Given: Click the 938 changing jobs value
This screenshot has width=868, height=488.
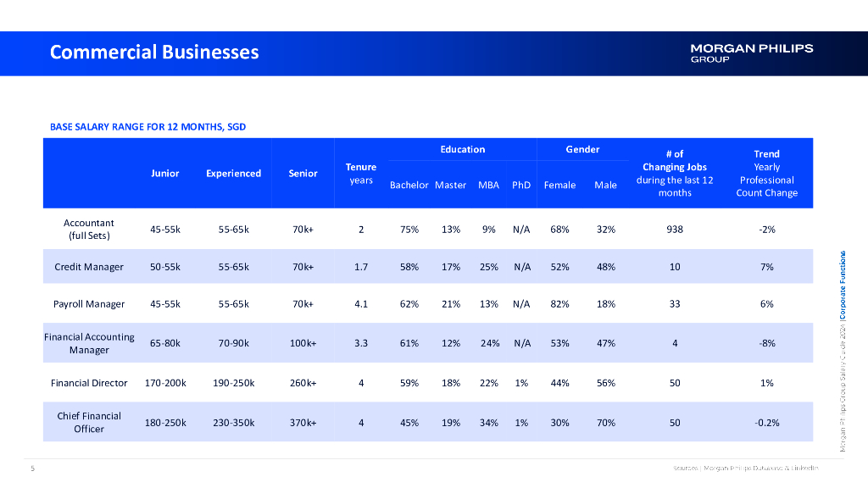Looking at the screenshot, I should 674,229.
